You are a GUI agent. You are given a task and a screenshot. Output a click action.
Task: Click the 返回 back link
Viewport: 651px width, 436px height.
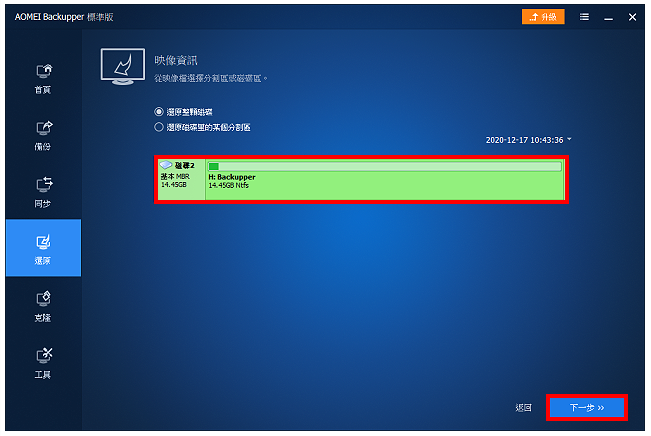click(x=523, y=407)
